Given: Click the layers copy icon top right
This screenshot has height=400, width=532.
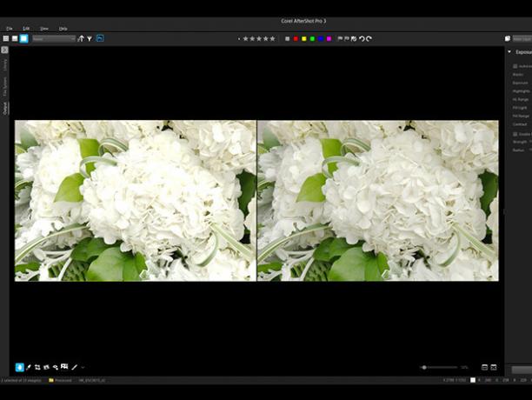Looking at the screenshot, I should coord(508,38).
